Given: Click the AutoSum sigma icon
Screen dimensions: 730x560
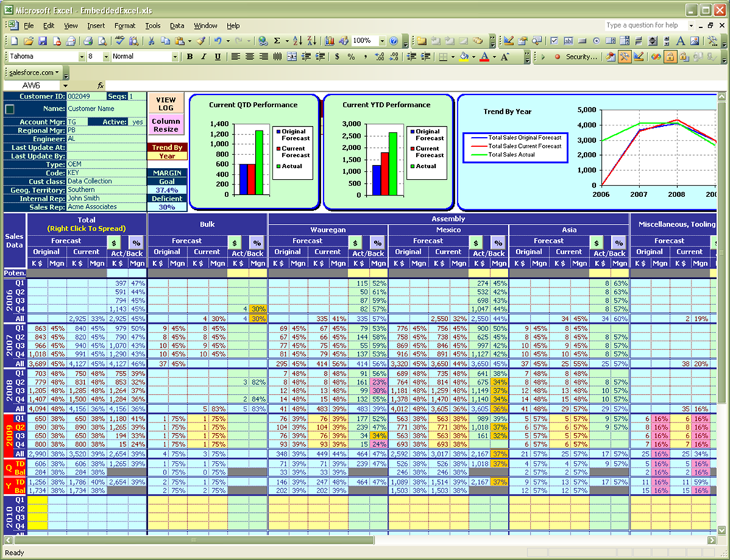Looking at the screenshot, I should tap(276, 41).
